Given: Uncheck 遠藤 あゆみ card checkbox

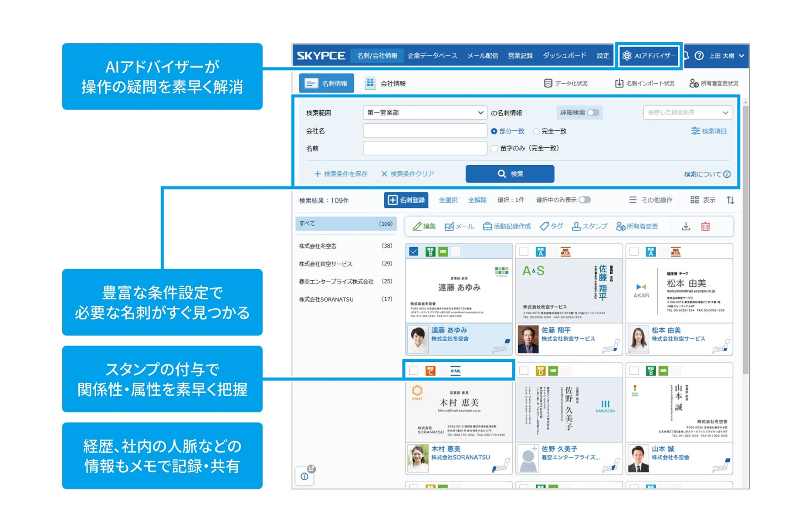Looking at the screenshot, I should tap(414, 251).
